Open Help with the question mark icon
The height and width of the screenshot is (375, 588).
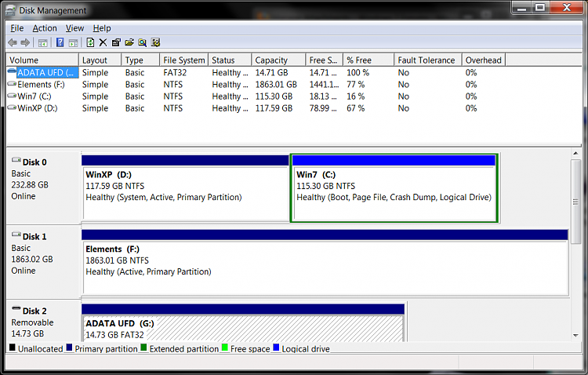coord(60,42)
